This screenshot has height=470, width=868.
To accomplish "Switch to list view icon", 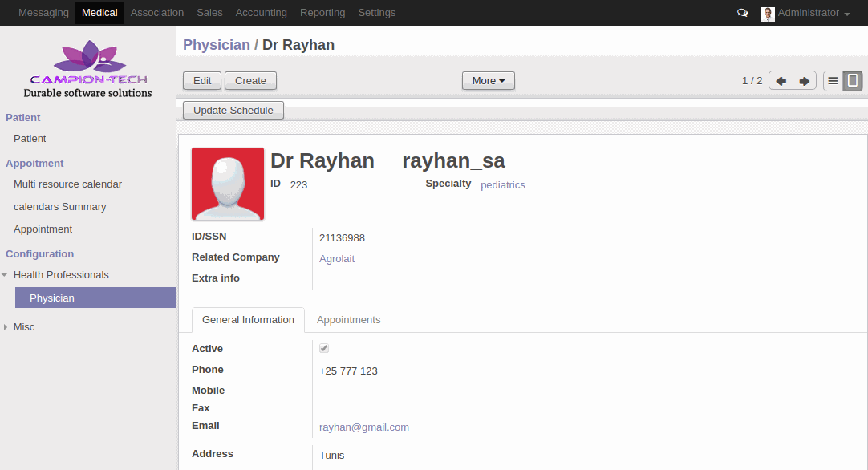I will (833, 81).
